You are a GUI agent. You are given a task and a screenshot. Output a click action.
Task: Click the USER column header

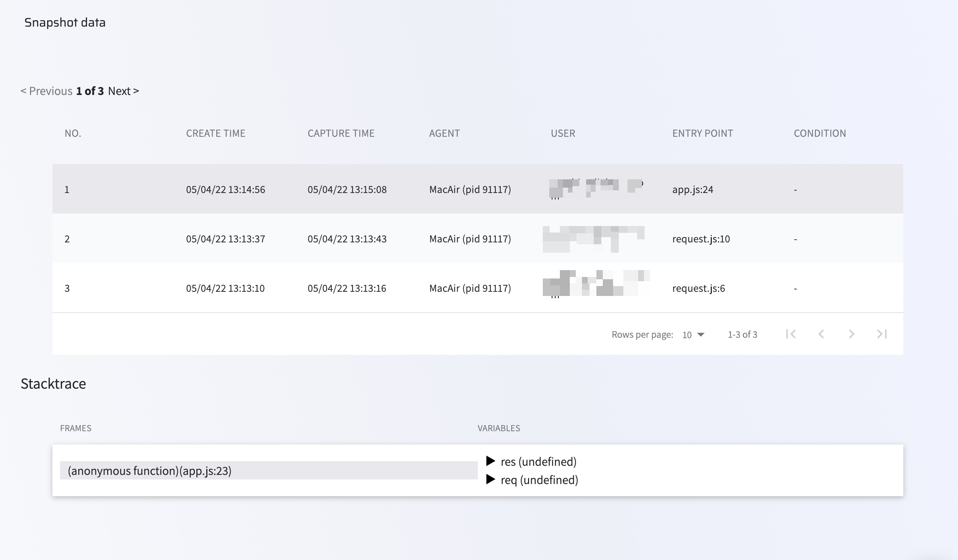[x=563, y=133]
